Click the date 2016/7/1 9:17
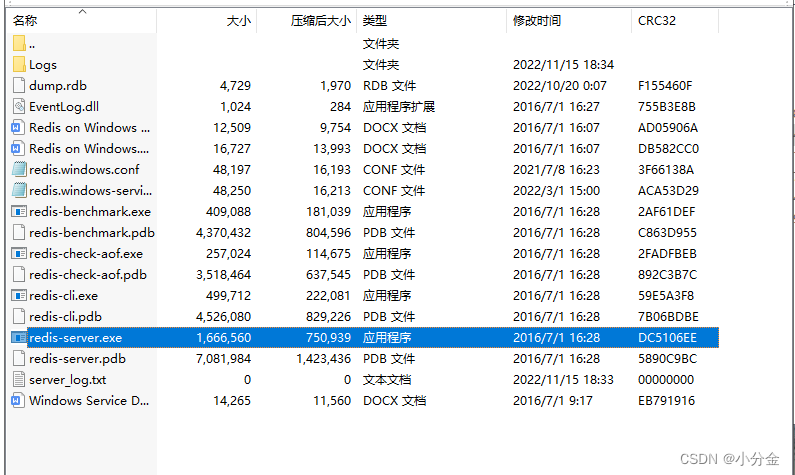795x475 pixels. point(553,400)
